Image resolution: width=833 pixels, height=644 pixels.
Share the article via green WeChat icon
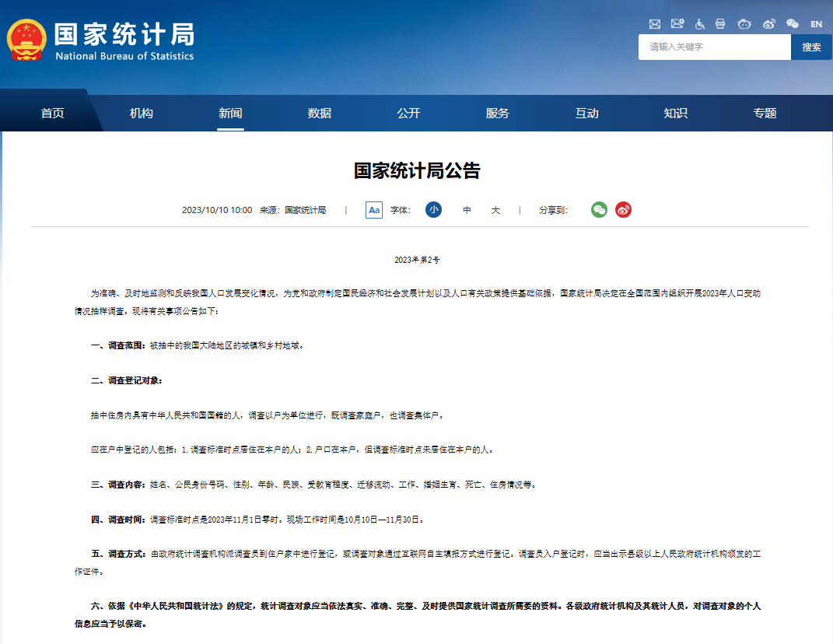pyautogui.click(x=599, y=210)
